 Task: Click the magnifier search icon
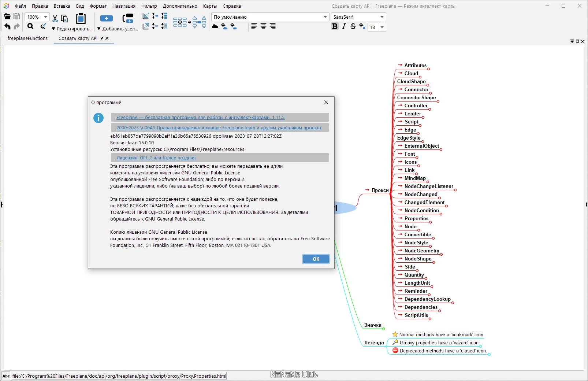point(30,26)
